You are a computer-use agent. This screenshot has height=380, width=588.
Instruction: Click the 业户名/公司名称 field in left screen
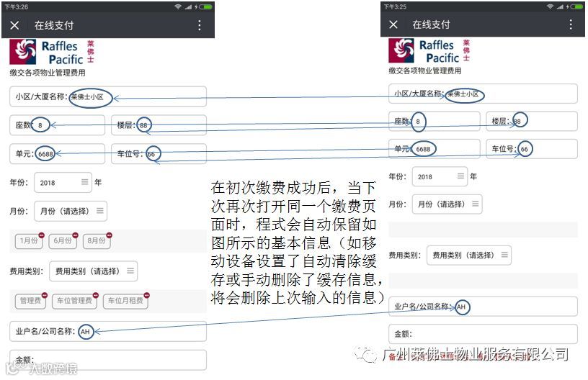pyautogui.click(x=108, y=331)
